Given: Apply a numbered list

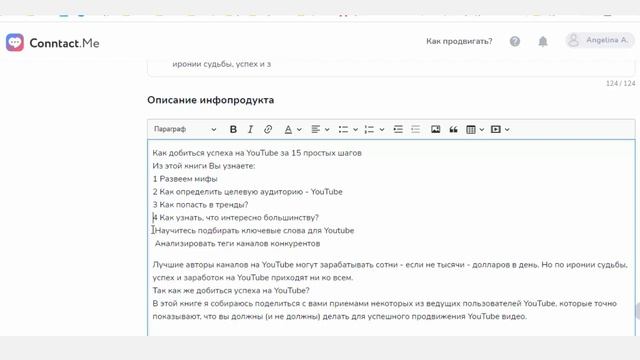Looking at the screenshot, I should pyautogui.click(x=369, y=129).
